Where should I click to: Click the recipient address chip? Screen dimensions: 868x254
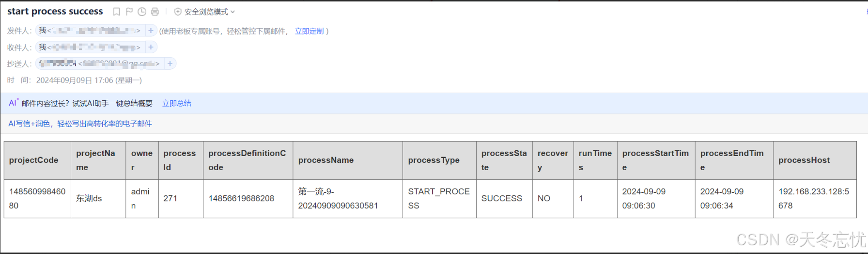(90, 47)
